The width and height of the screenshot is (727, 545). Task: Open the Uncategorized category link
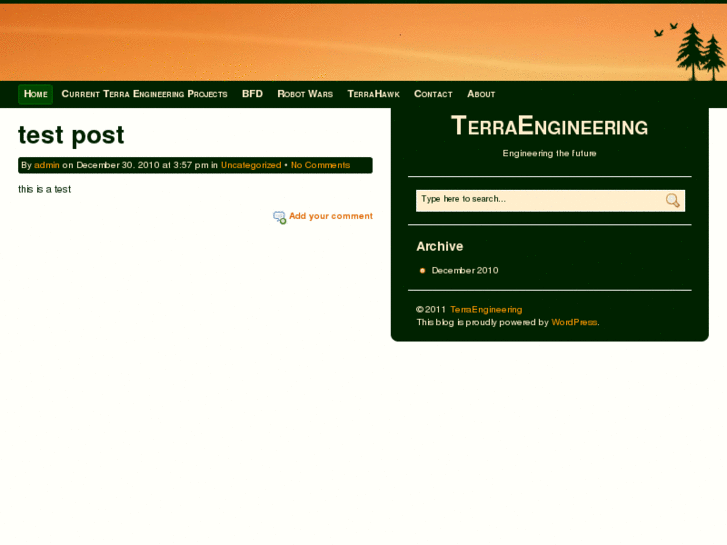(x=251, y=165)
